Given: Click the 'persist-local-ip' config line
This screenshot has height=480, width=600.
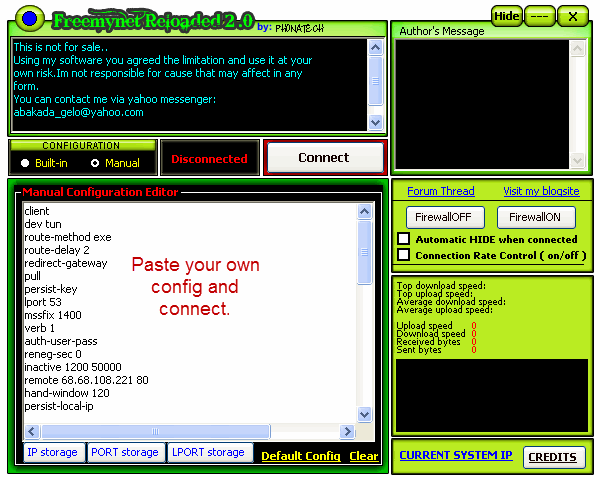Looking at the screenshot, I should [x=59, y=406].
